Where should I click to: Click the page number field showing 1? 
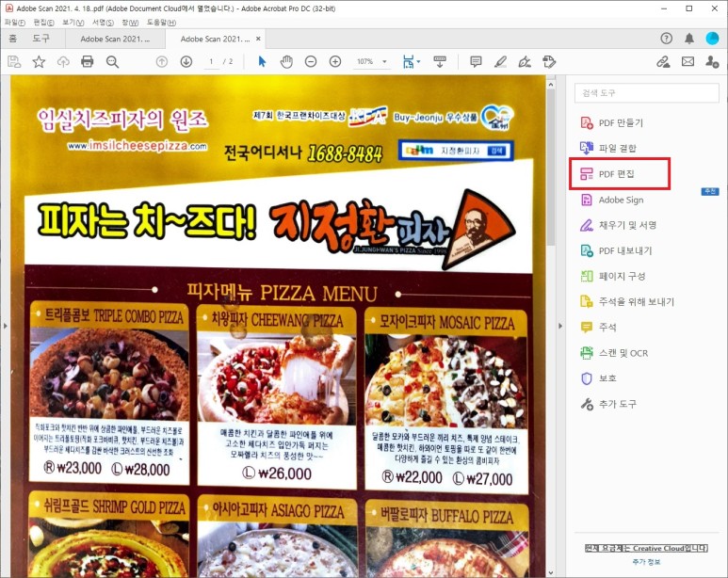pos(211,61)
